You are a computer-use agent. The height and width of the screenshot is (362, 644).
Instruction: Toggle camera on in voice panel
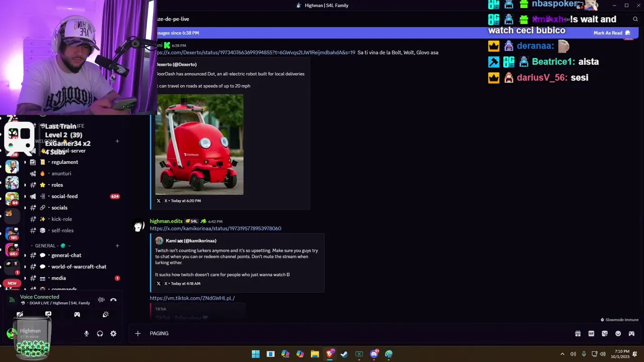pos(20,314)
